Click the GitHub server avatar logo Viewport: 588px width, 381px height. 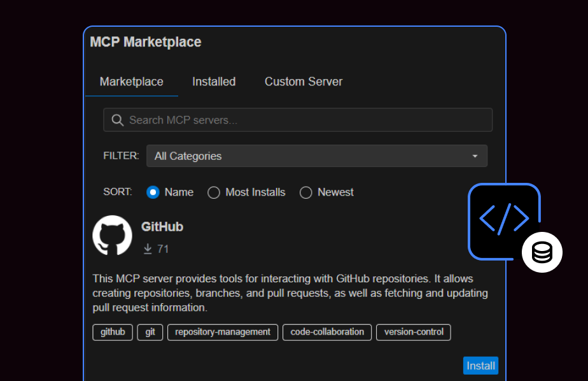[x=112, y=234]
